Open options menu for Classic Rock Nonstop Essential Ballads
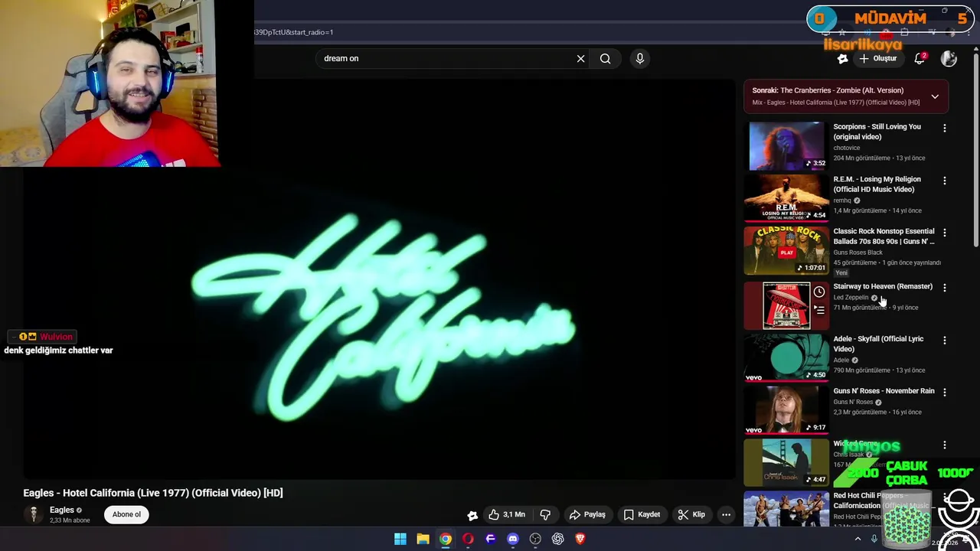Viewport: 980px width, 551px height. [x=944, y=233]
